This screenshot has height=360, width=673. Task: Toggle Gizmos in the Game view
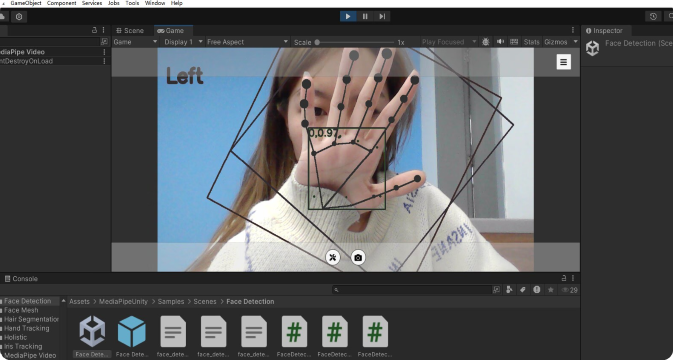pos(555,42)
